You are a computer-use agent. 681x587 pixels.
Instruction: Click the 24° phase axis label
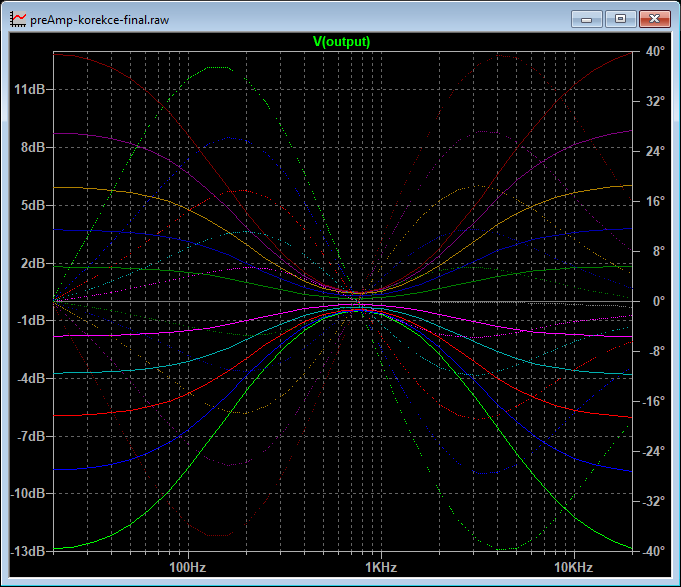(x=655, y=151)
